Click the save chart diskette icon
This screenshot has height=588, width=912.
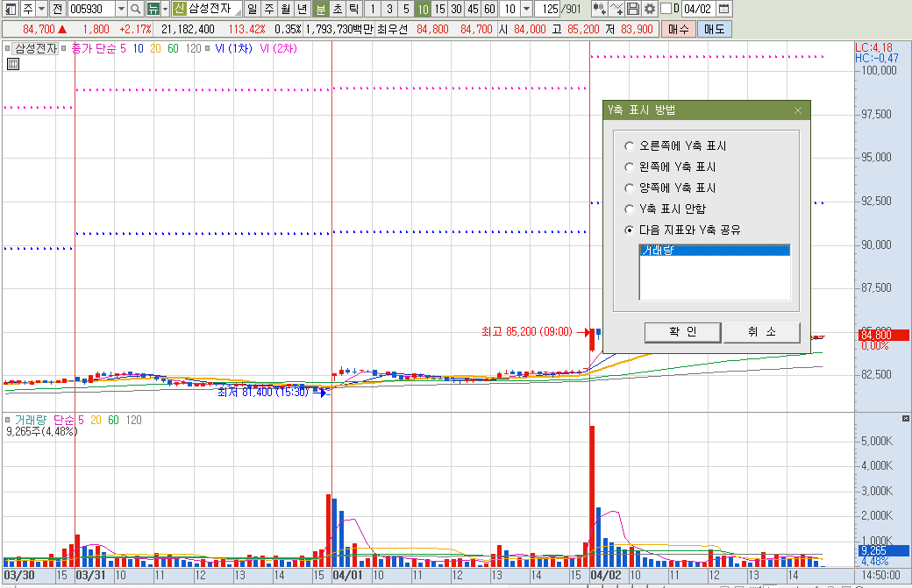pos(633,9)
